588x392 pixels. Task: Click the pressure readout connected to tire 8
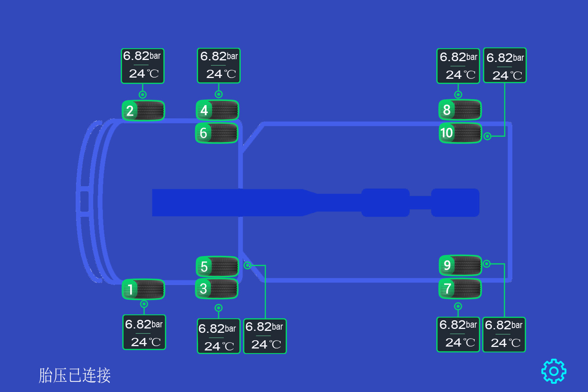pyautogui.click(x=458, y=66)
